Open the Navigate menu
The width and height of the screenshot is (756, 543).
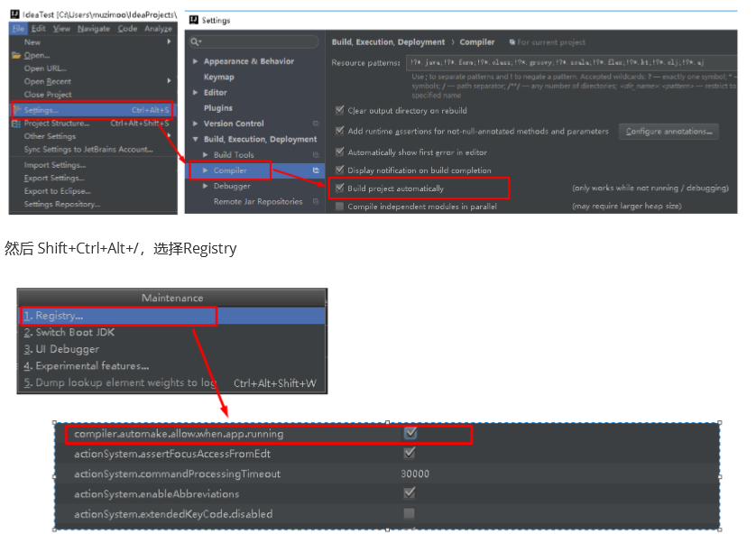tap(94, 29)
